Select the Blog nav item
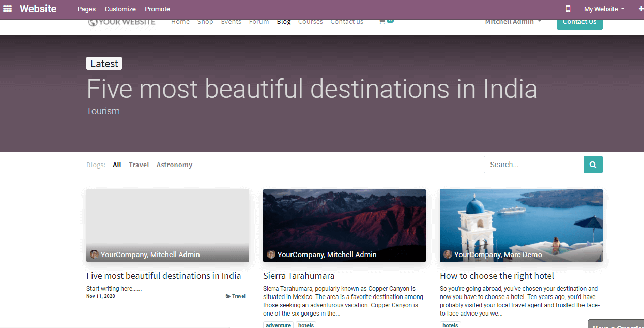Image resolution: width=644 pixels, height=328 pixels. pos(284,22)
